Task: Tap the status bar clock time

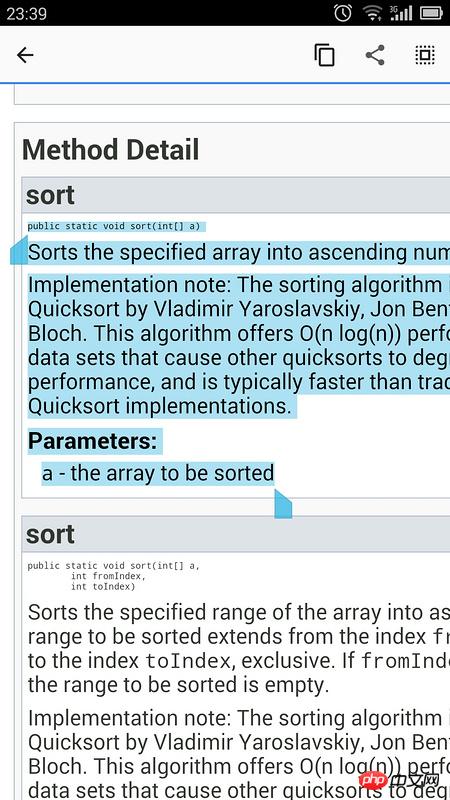Action: click(27, 13)
